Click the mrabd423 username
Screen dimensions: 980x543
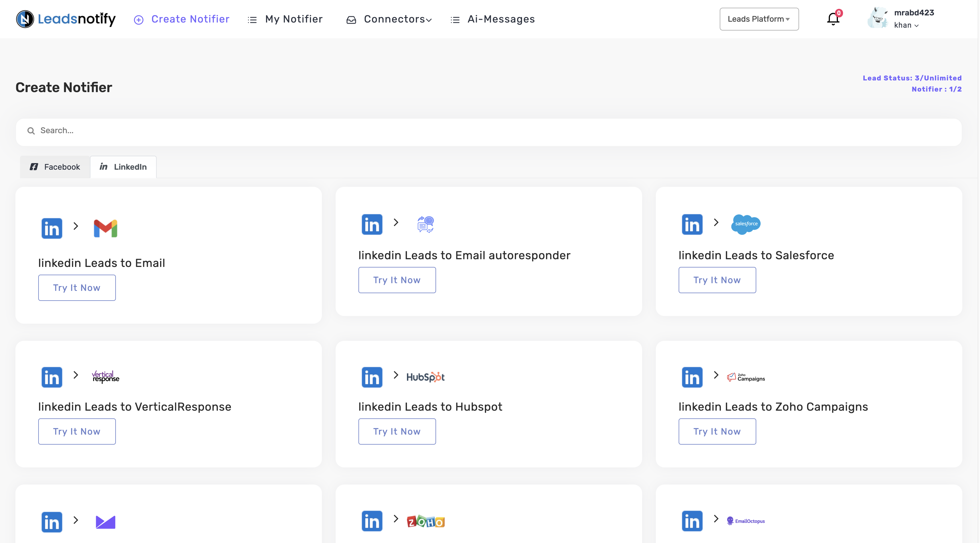[914, 13]
